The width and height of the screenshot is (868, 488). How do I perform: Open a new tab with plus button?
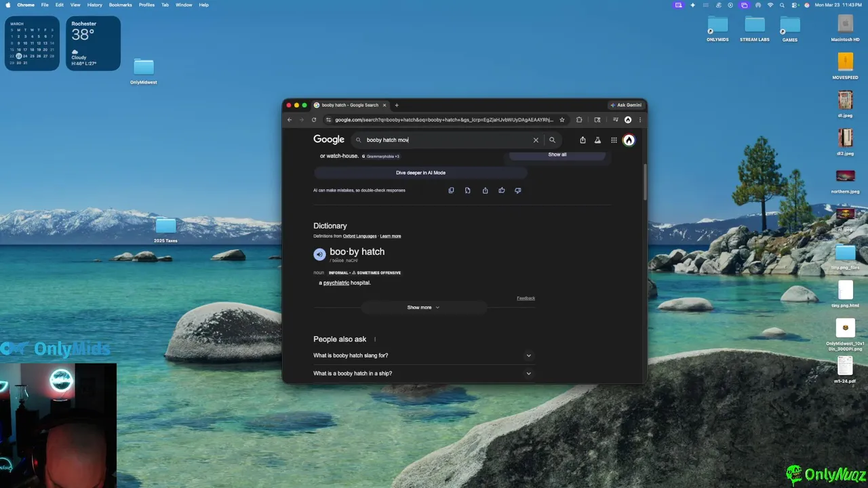[397, 105]
